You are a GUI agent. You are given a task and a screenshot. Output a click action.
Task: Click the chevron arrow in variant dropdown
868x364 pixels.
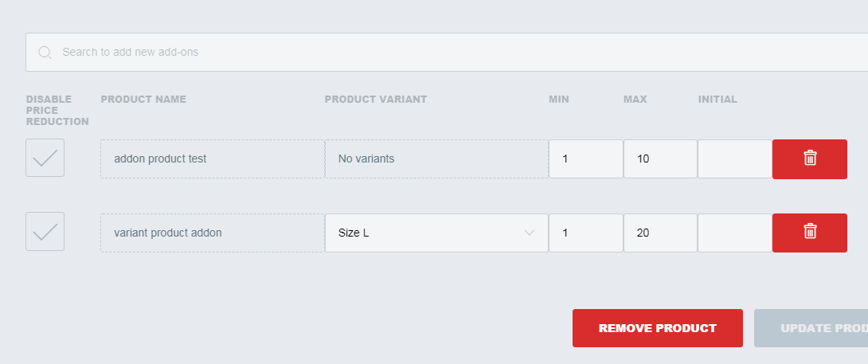(530, 233)
